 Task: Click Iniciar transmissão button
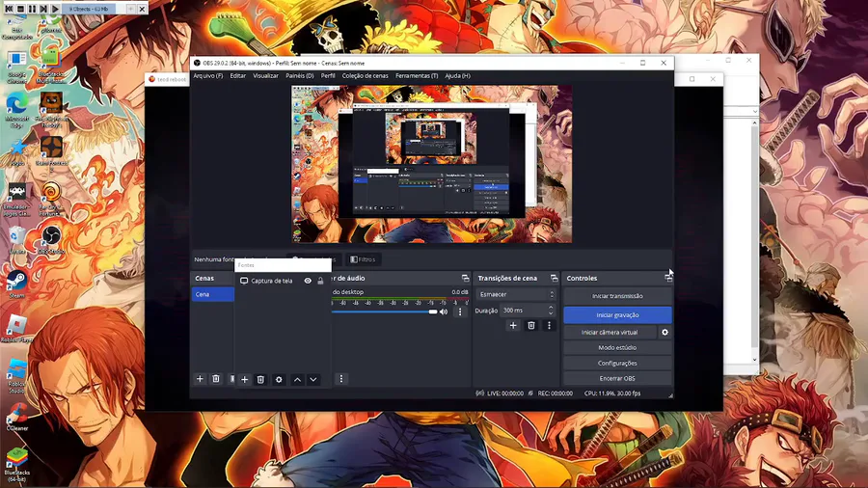(617, 296)
